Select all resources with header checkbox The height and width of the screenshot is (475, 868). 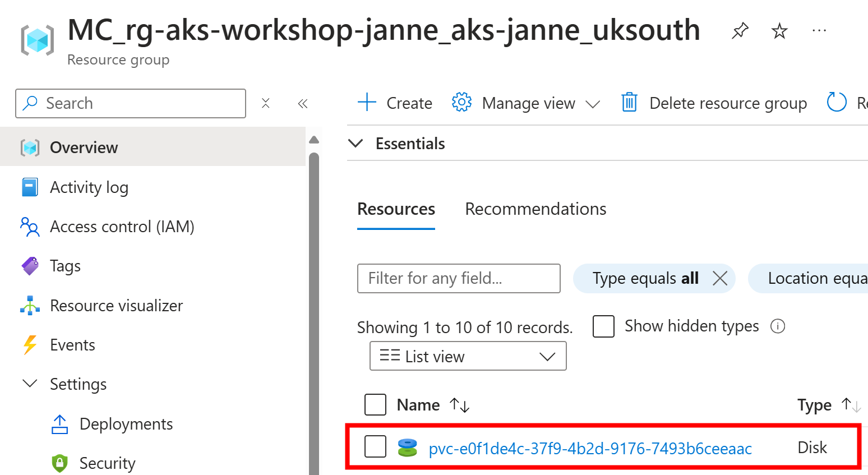point(375,404)
